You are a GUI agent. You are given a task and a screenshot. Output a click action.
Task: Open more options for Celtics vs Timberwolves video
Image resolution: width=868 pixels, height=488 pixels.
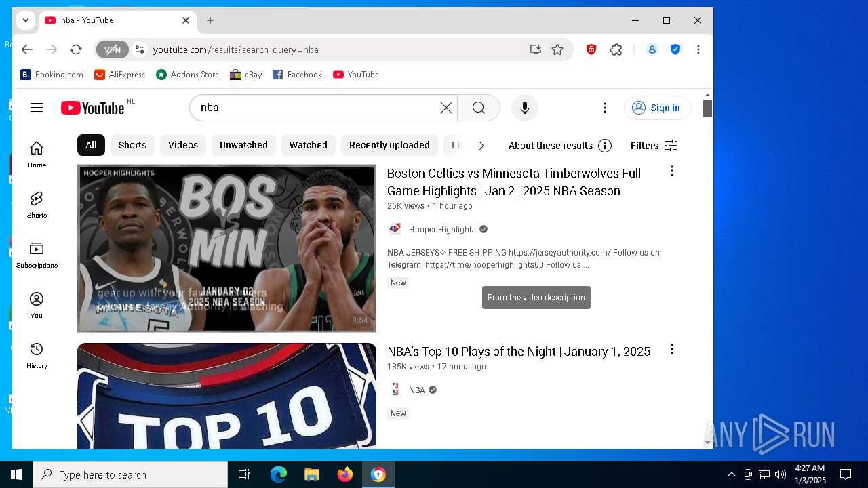click(x=672, y=171)
